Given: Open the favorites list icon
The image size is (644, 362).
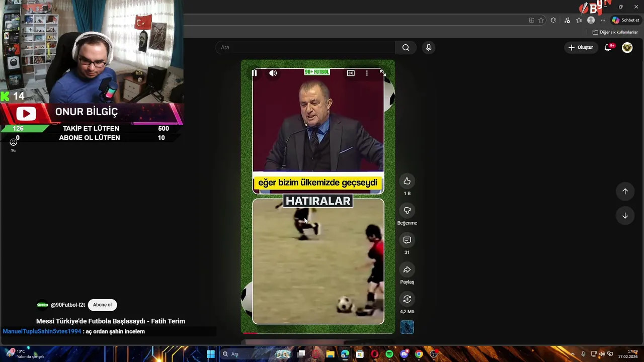Looking at the screenshot, I should [x=579, y=20].
